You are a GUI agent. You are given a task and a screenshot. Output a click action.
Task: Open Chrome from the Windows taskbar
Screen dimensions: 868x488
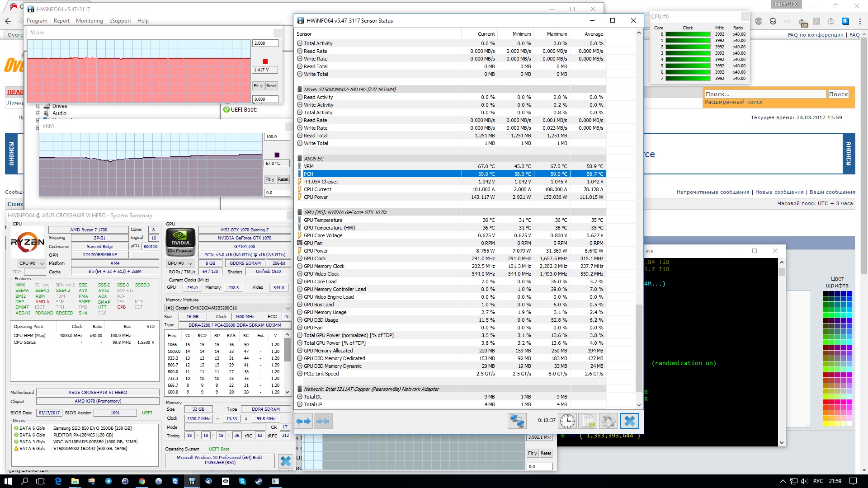pyautogui.click(x=142, y=481)
